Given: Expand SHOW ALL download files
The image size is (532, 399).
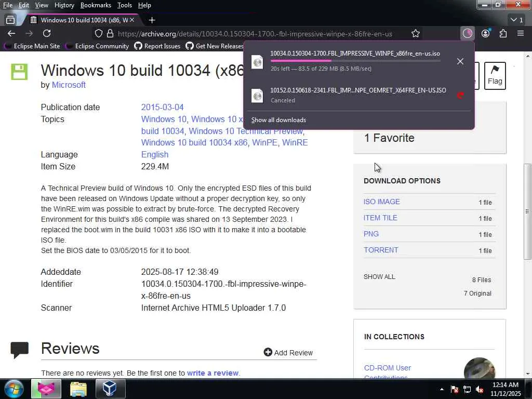Looking at the screenshot, I should (x=379, y=276).
